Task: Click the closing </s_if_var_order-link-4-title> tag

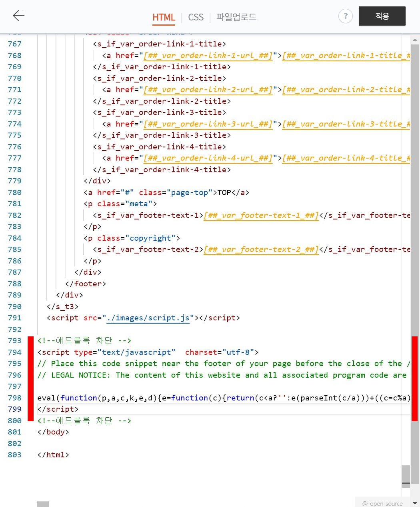Action: (162, 170)
